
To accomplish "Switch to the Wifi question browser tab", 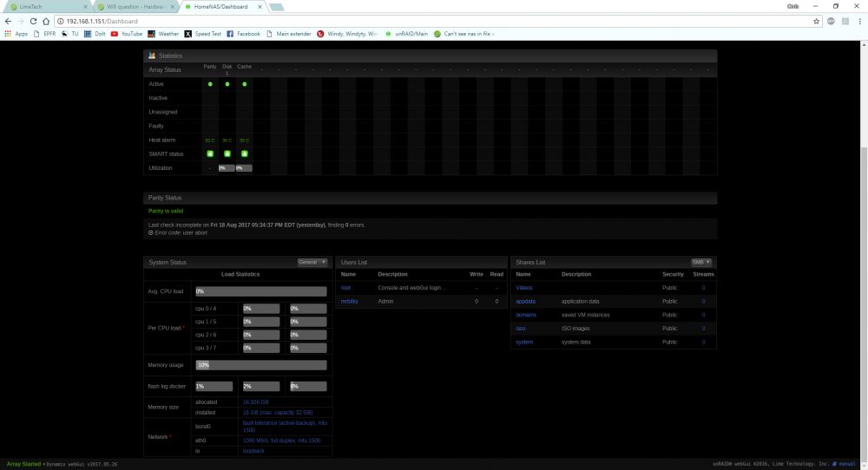I will pyautogui.click(x=136, y=7).
